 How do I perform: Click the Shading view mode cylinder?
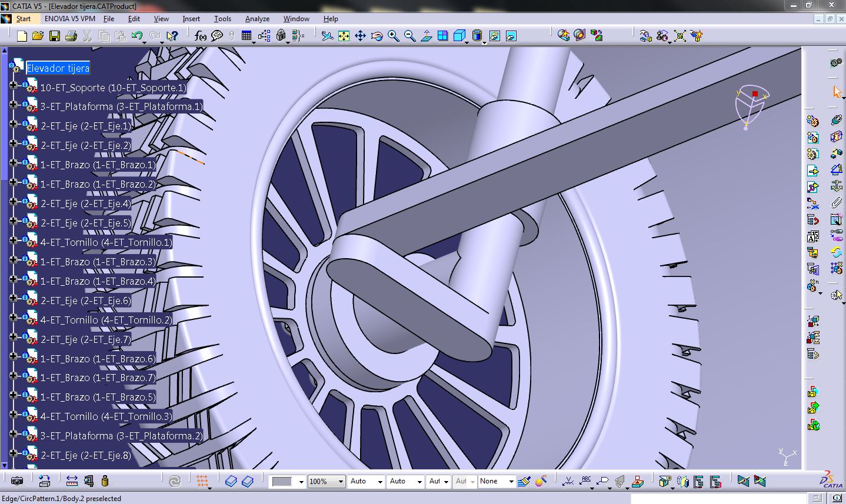477,36
